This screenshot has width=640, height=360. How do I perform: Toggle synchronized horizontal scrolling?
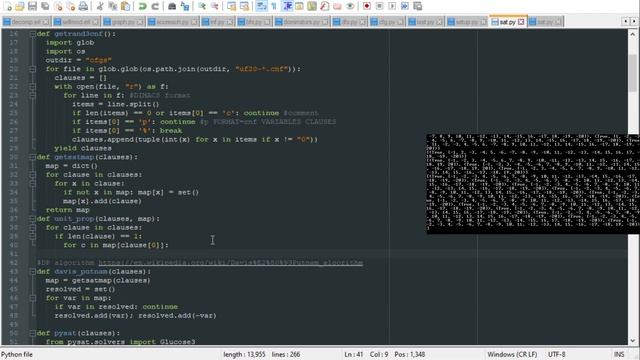(244, 6)
